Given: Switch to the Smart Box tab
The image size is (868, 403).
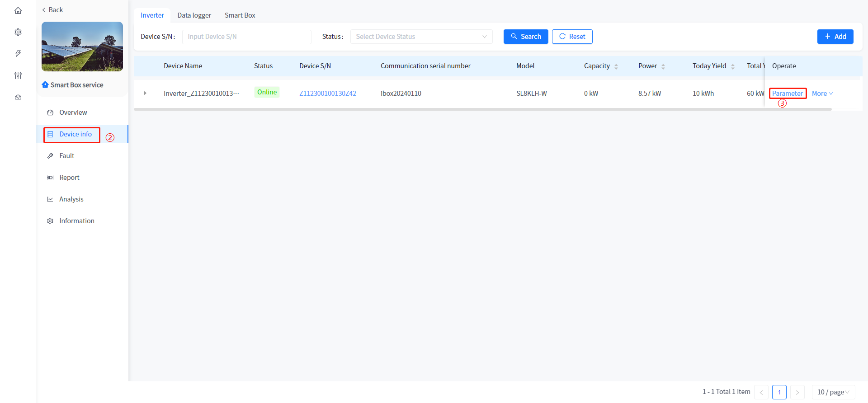Looking at the screenshot, I should pyautogui.click(x=240, y=15).
